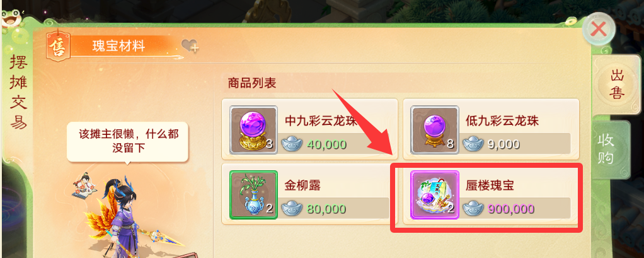Click the 蜃楼瑰宝 treasure item icon
This screenshot has height=258, width=644.
(435, 195)
